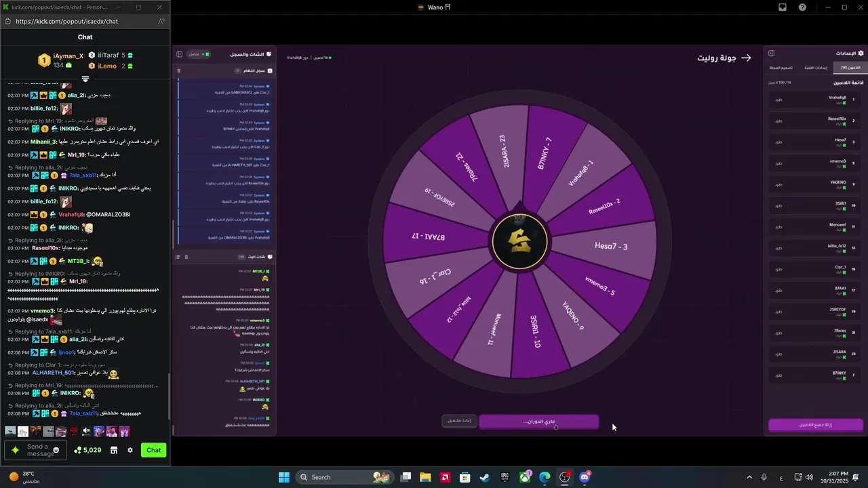The height and width of the screenshot is (488, 868).
Task: Collapse the left chat and log panel icon
Action: (179, 54)
